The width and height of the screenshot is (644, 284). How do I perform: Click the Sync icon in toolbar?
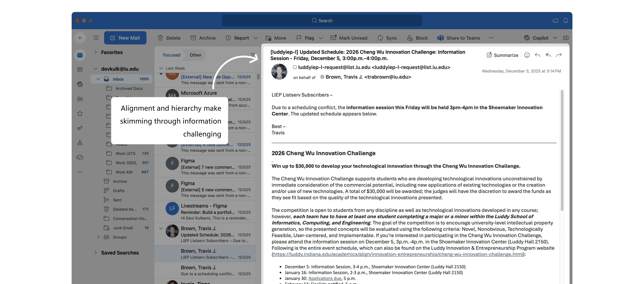[380, 38]
